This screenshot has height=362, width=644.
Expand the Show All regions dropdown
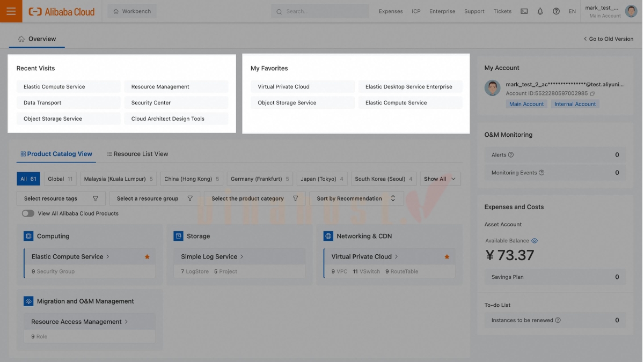click(x=440, y=179)
